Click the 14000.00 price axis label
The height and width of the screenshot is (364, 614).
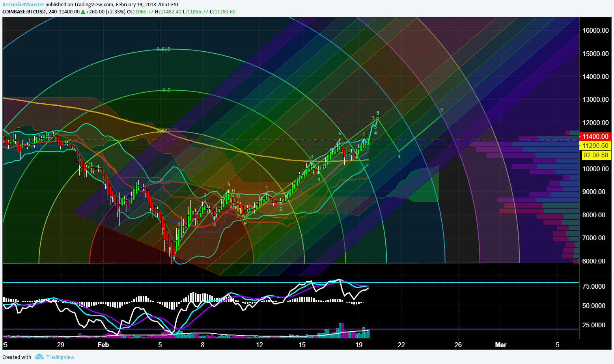tap(595, 77)
